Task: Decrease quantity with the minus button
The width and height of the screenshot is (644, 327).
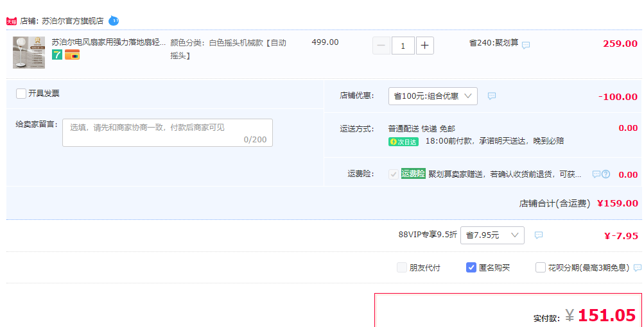Action: click(381, 46)
